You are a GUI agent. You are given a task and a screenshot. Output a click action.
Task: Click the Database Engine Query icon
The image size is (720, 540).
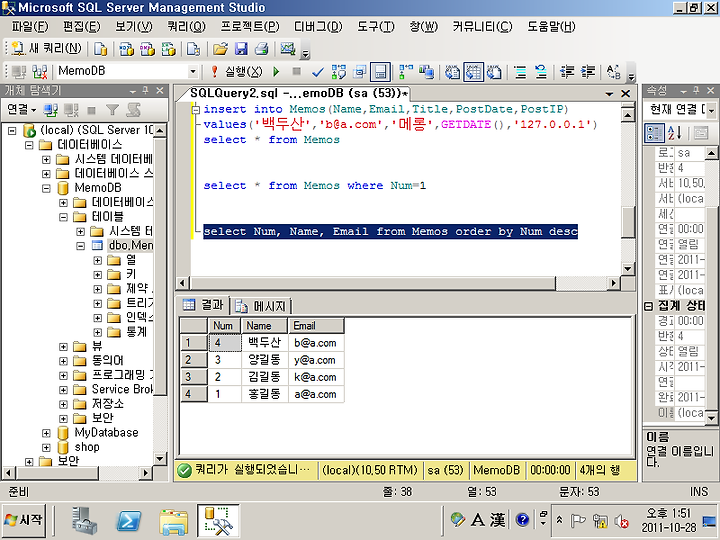point(100,48)
